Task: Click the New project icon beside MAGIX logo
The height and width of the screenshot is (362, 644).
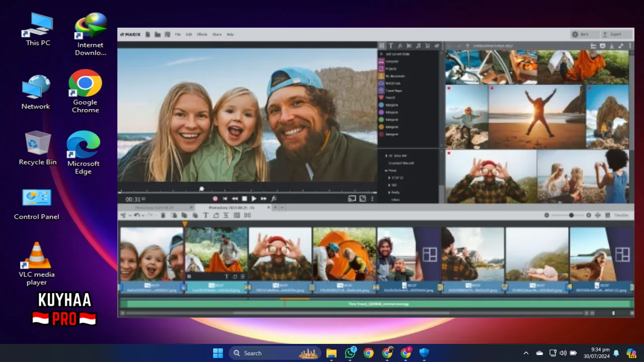Action: click(148, 35)
